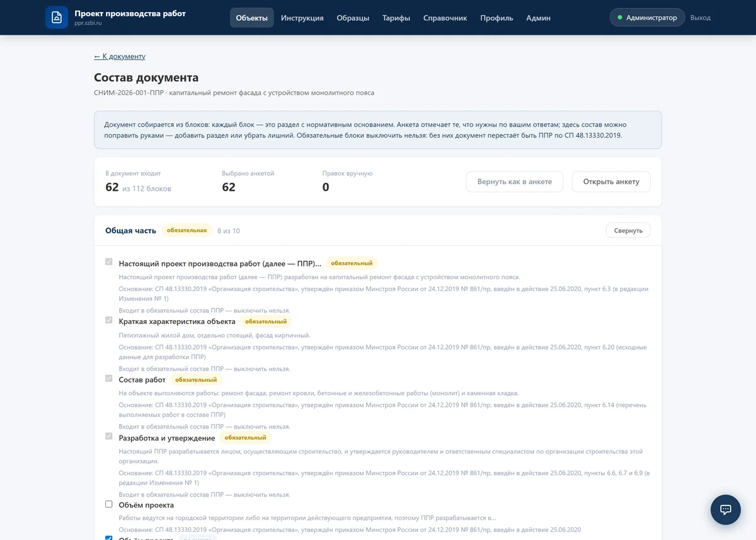
Task: Toggle the 'Настоящий проект производства работ' checkbox
Action: [x=109, y=261]
